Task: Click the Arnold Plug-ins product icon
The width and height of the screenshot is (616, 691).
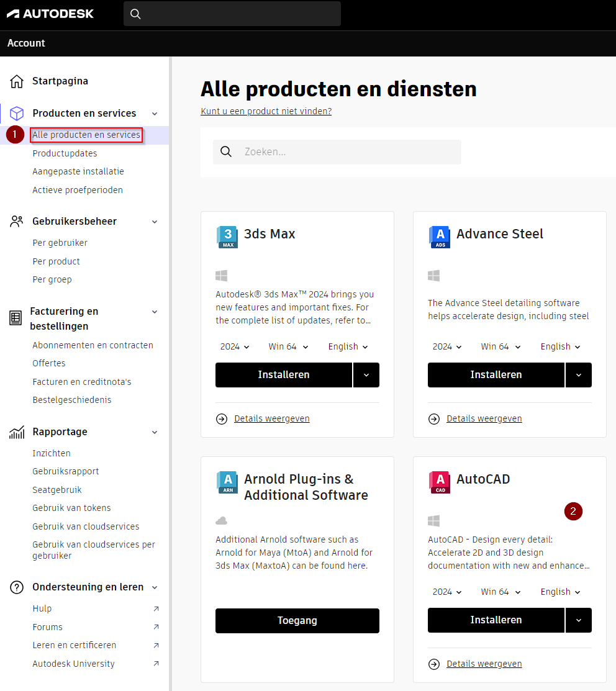Action: tap(227, 482)
